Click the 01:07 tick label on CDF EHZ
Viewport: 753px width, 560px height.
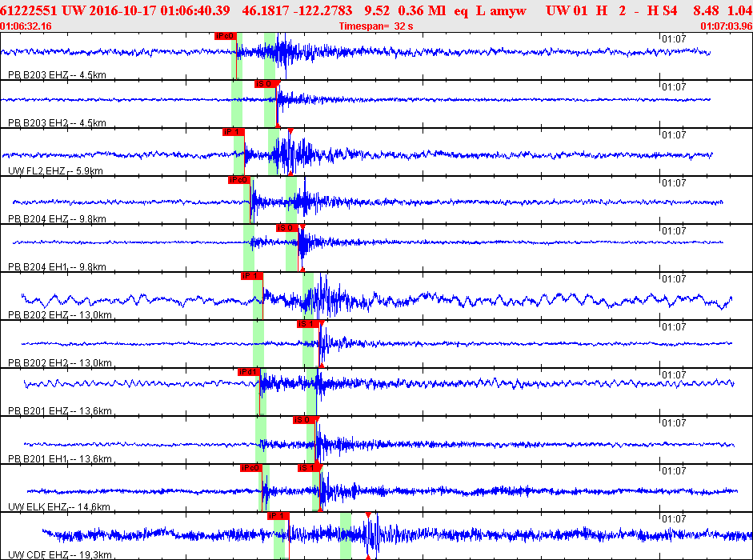(x=675, y=519)
